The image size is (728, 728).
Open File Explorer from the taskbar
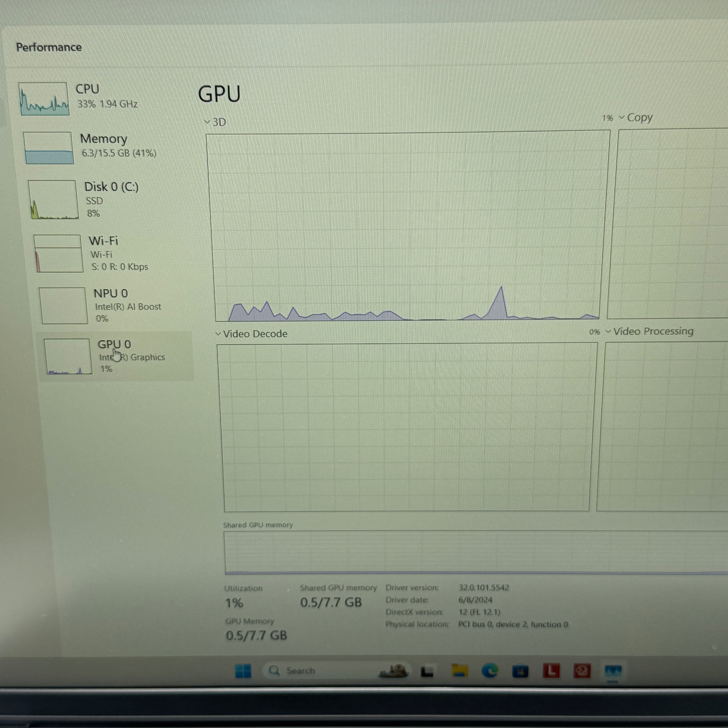[459, 671]
